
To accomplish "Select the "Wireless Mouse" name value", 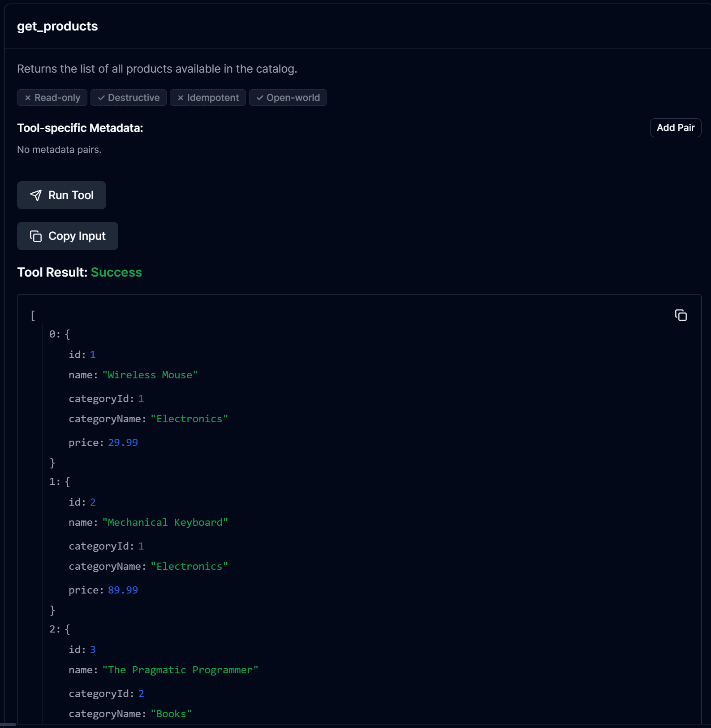I will pos(150,375).
